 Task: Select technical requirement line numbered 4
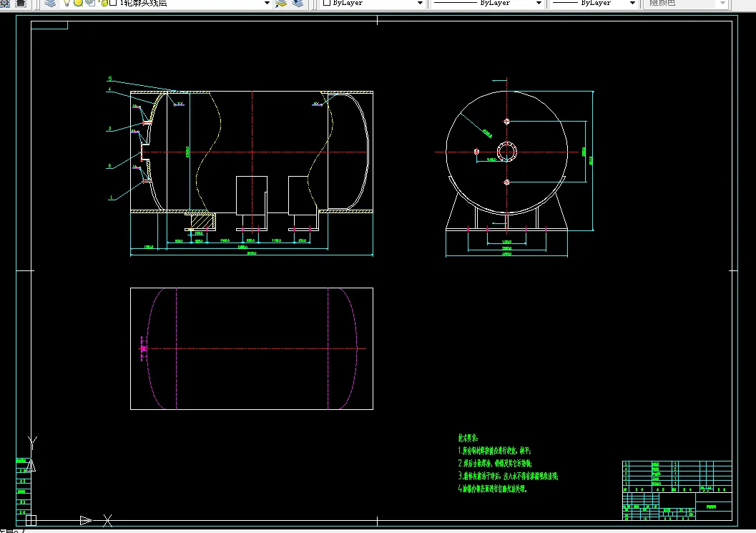coord(492,489)
